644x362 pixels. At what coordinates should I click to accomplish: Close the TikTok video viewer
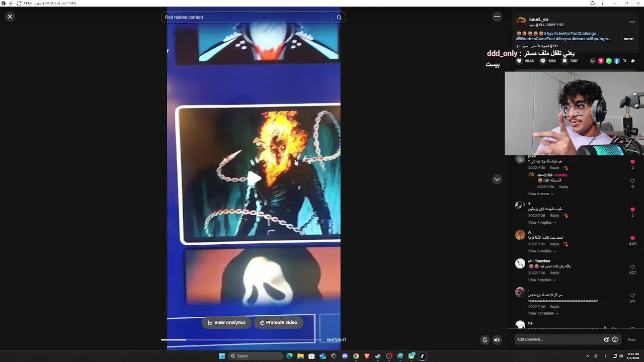(x=10, y=17)
